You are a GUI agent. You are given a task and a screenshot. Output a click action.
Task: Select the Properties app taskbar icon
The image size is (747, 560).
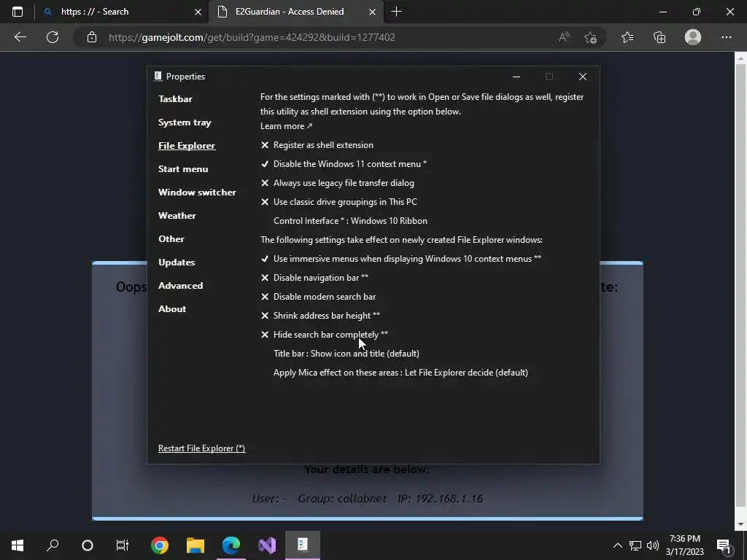click(x=303, y=545)
